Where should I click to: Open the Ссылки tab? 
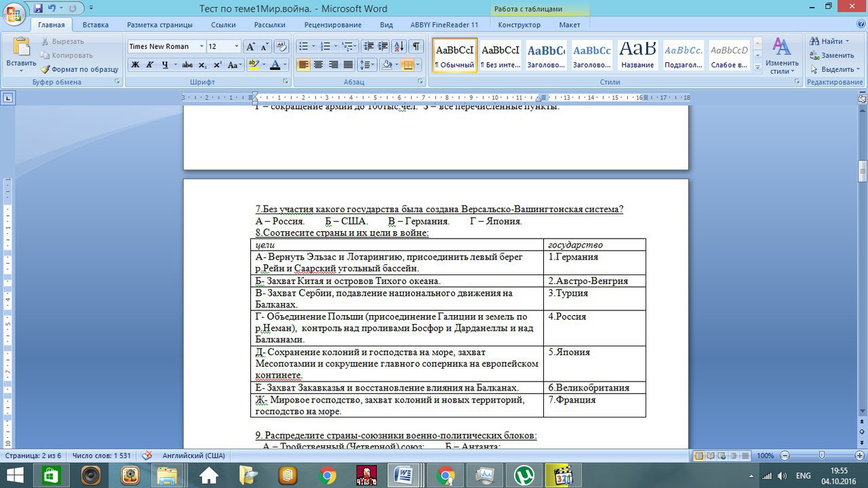click(x=223, y=25)
